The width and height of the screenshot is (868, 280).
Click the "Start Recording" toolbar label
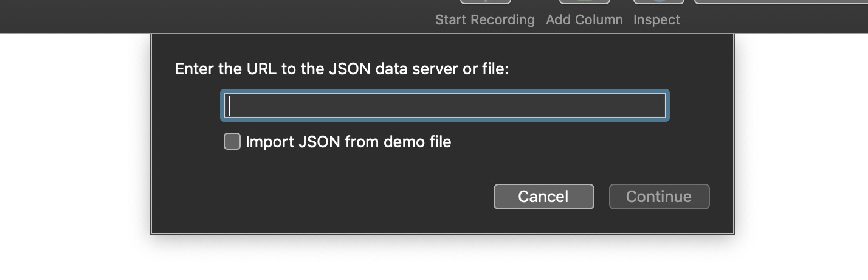(x=484, y=20)
